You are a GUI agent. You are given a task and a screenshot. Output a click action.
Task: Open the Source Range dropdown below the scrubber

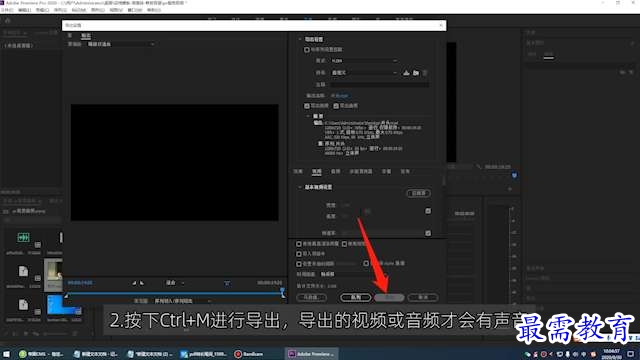coord(182,301)
